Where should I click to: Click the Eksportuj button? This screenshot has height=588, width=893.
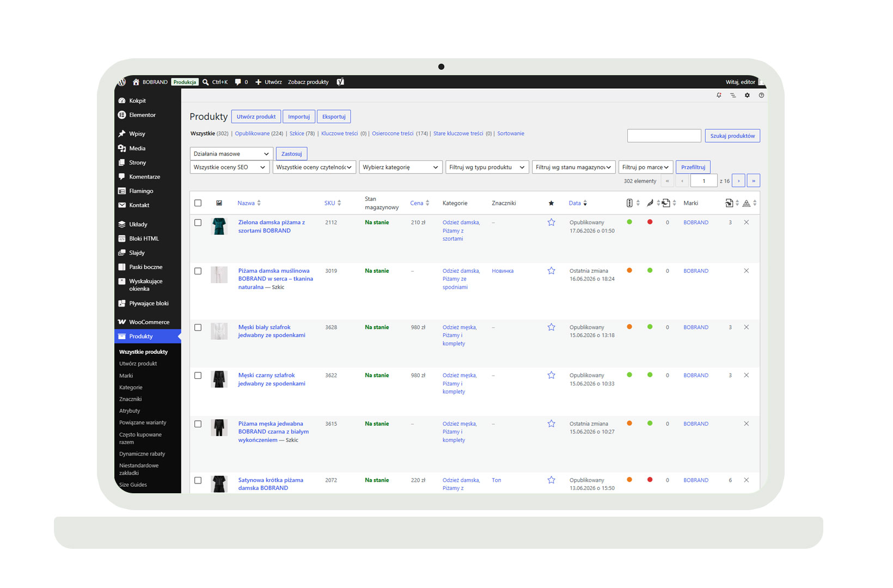(334, 117)
